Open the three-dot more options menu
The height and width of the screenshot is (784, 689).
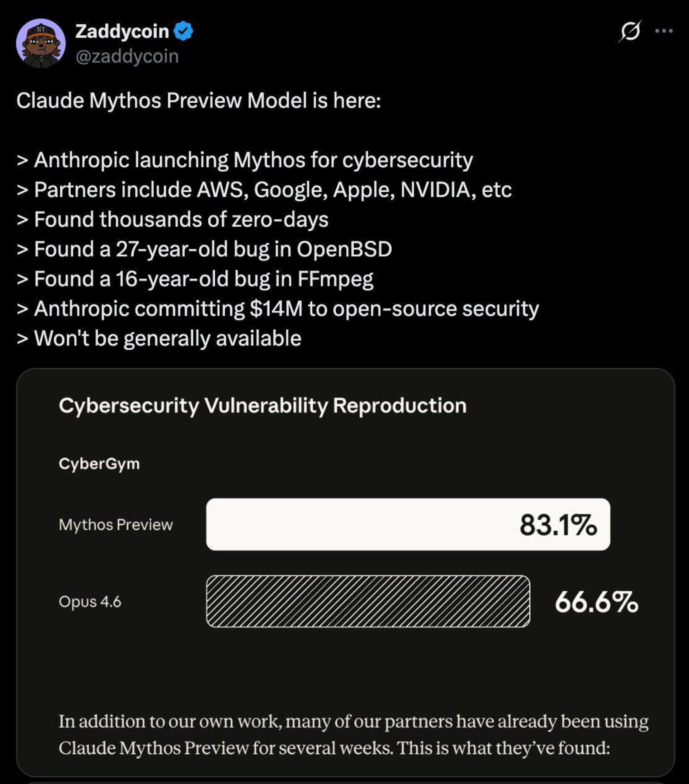[x=664, y=31]
